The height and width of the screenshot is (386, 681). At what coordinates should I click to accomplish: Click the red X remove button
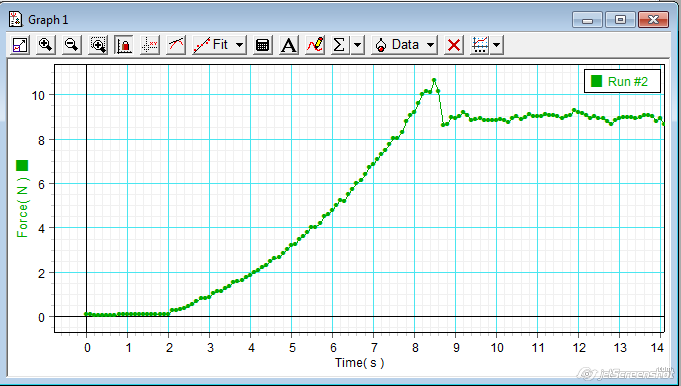click(x=454, y=45)
